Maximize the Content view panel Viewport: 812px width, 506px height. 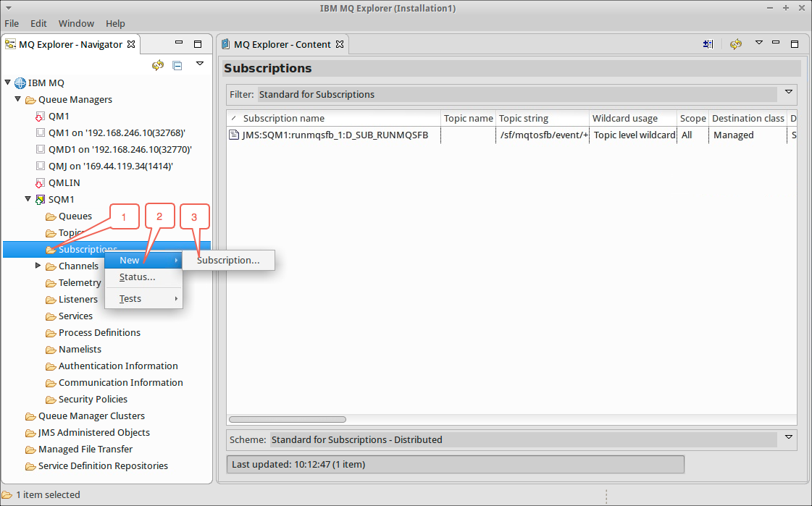pos(795,44)
